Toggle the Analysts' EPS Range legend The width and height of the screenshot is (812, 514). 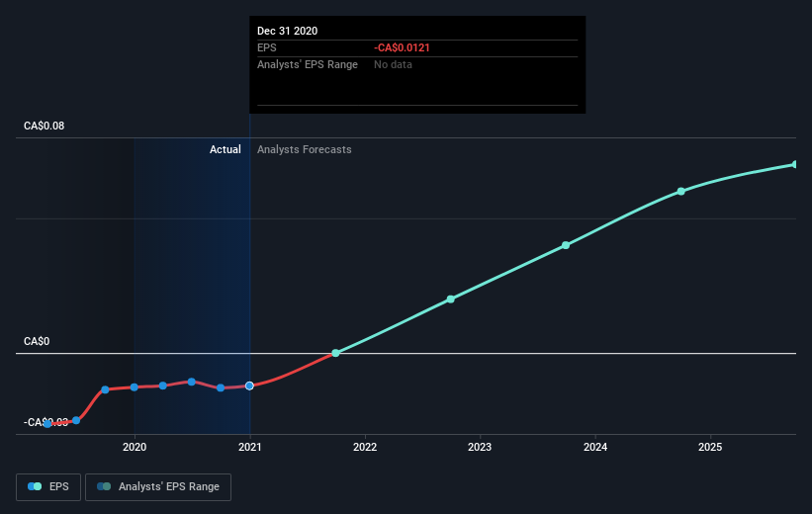tap(158, 487)
